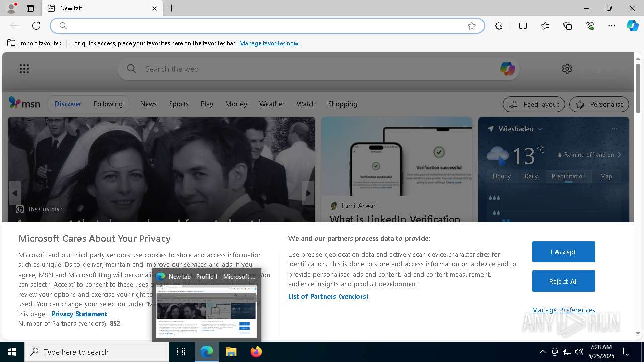Click the Feed layout button
The width and height of the screenshot is (644, 362).
(533, 104)
